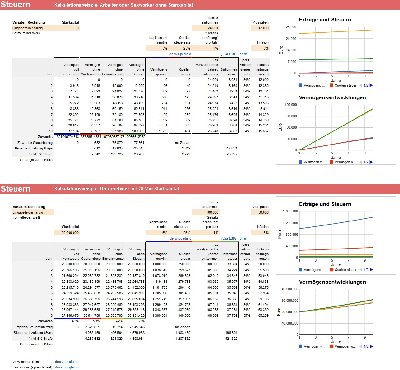Select the Startkapital input cell in lower section
The height and width of the screenshot is (370, 400).
67,233
